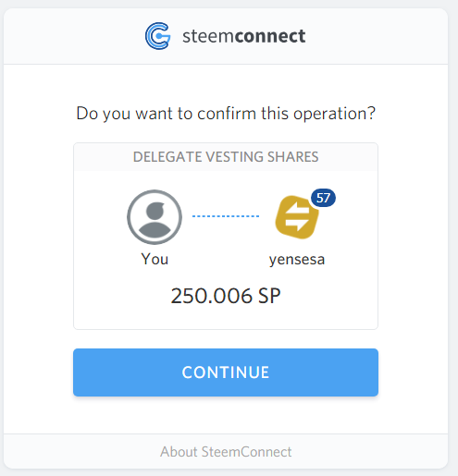Click the 'SP' unit next to amount
458x476 pixels.
click(269, 296)
